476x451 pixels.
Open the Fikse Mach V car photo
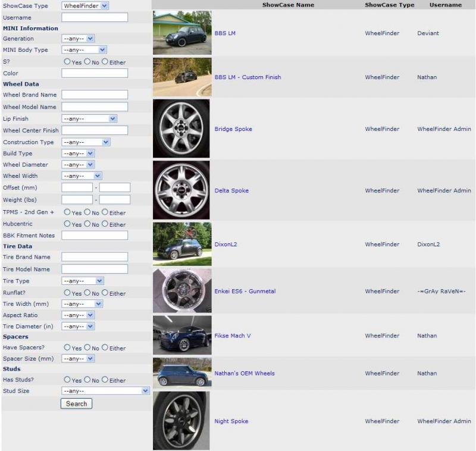(181, 336)
